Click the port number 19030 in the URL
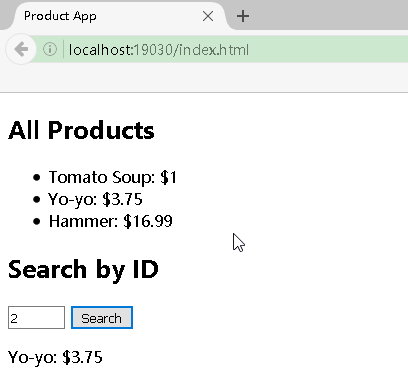The width and height of the screenshot is (408, 379). tap(153, 50)
